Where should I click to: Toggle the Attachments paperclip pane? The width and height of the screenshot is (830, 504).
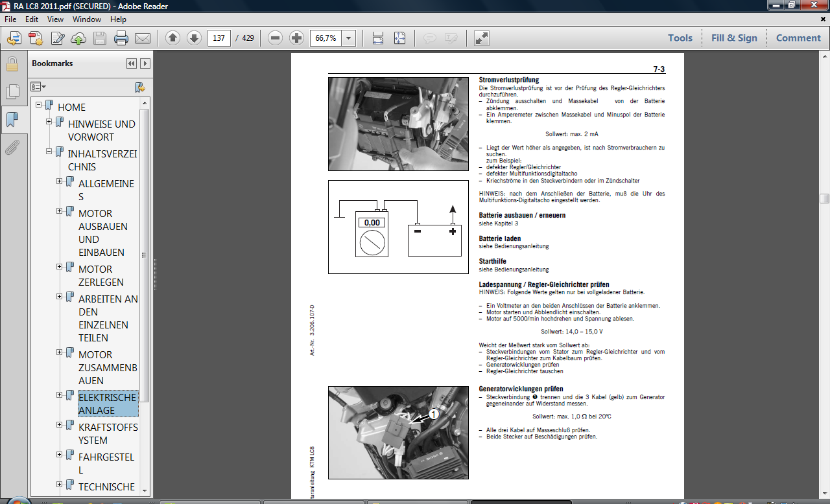point(12,148)
